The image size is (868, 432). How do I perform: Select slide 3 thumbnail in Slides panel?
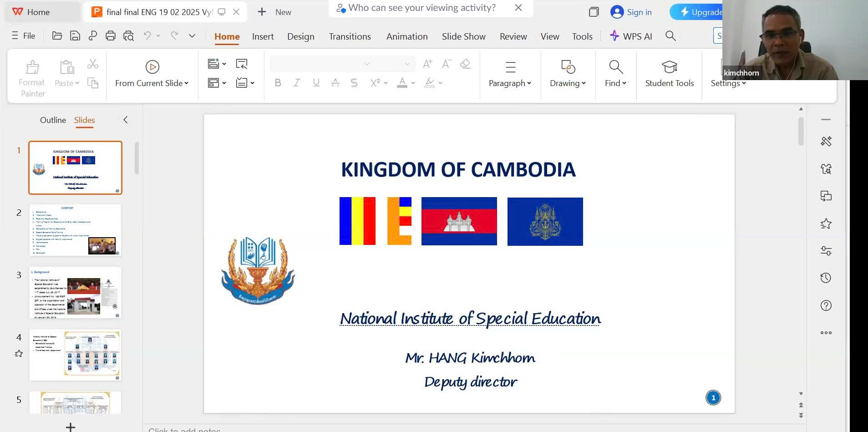pos(76,293)
